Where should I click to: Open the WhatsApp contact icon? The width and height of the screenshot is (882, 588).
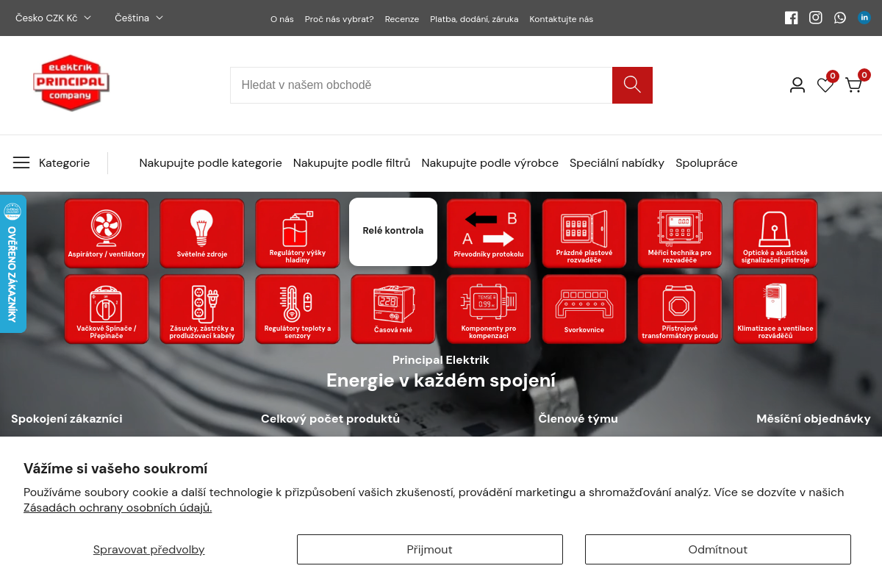[x=840, y=18]
